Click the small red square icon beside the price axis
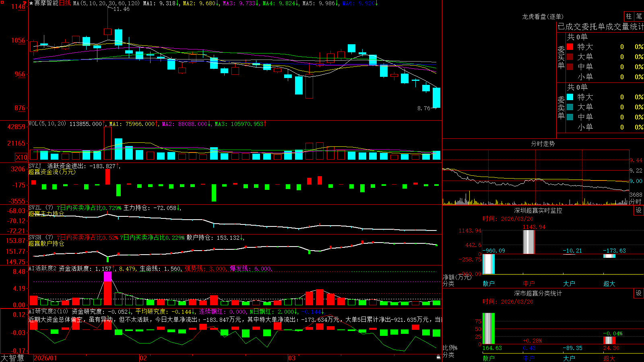The image size is (644, 362). [2, 2]
